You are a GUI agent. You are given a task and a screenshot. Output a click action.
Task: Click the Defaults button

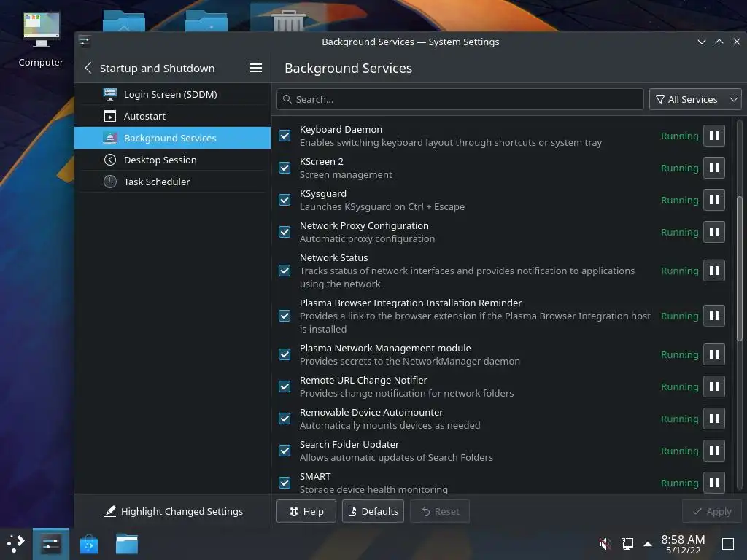click(x=373, y=511)
